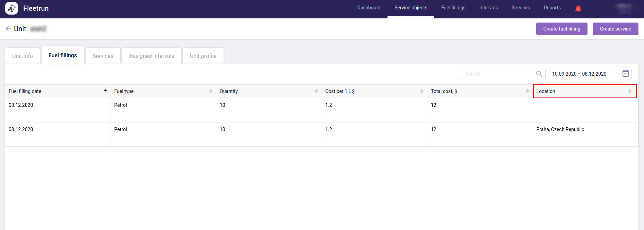Sort by Fuel filling date arrow
644x230 pixels.
(105, 91)
